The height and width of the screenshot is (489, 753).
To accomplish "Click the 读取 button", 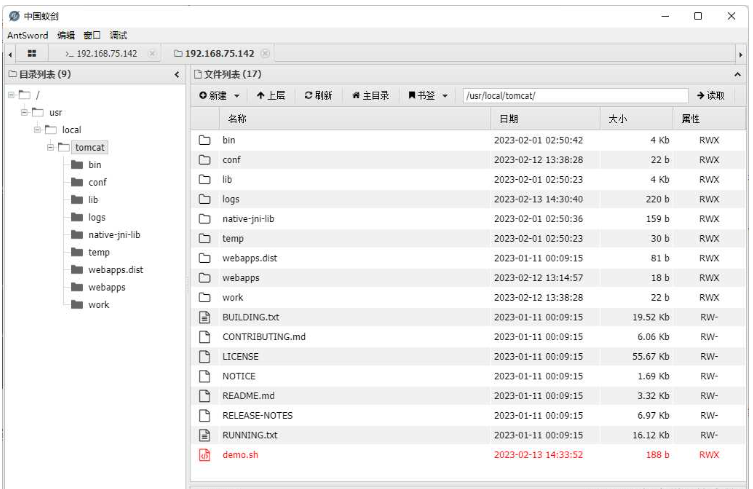I will click(711, 96).
